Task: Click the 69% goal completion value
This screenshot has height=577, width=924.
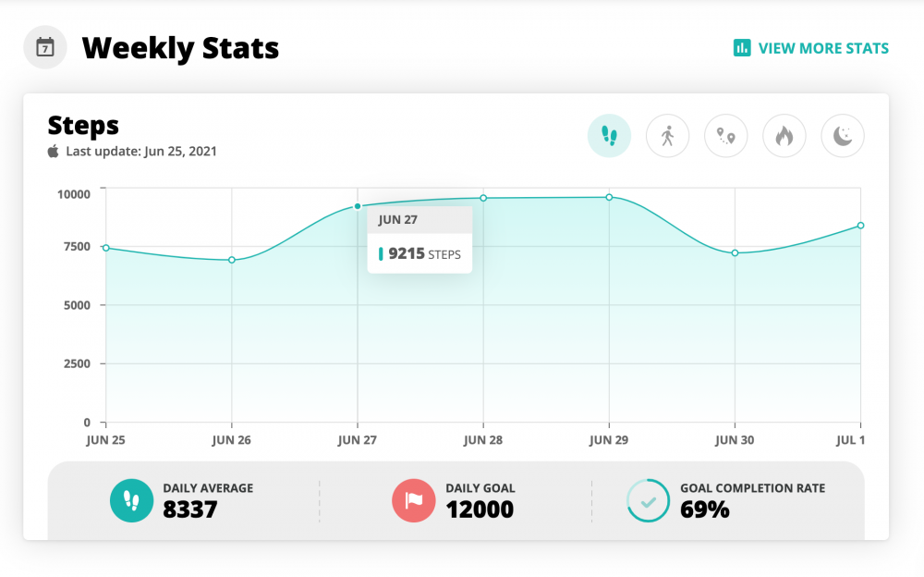Action: click(x=705, y=509)
